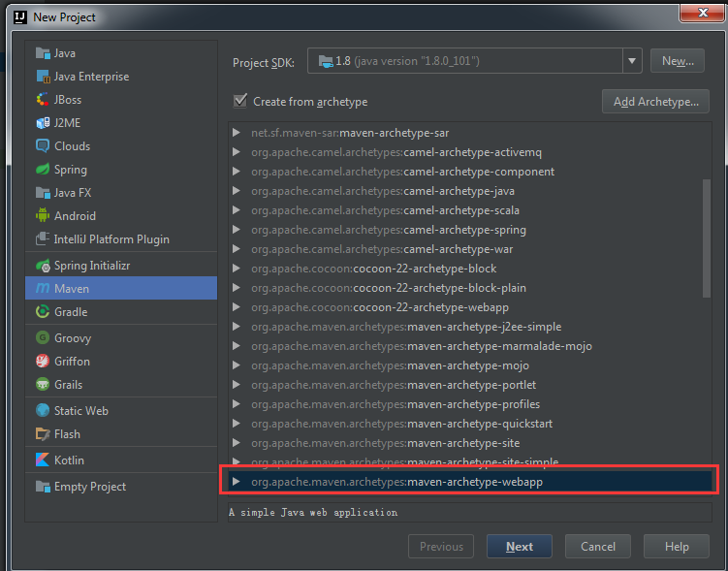Click the Static Web globe icon

point(43,410)
